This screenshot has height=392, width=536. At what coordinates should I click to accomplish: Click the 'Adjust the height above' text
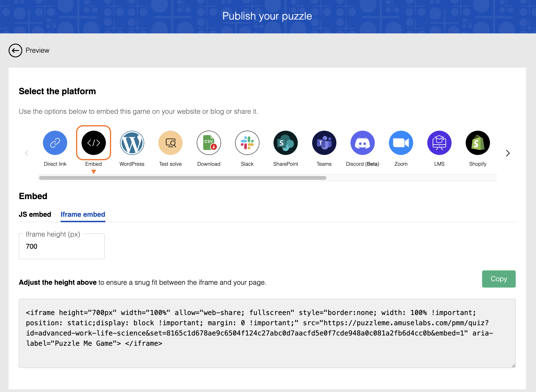point(58,282)
